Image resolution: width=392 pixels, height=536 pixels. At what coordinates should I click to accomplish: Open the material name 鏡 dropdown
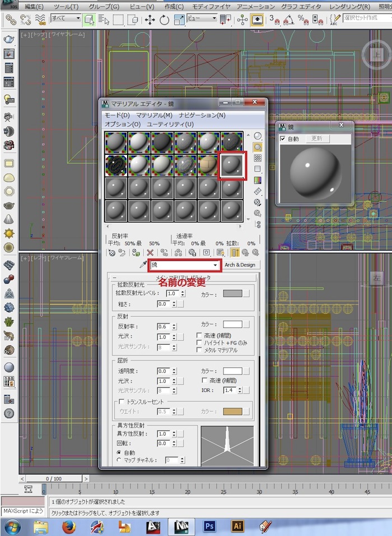tap(215, 265)
